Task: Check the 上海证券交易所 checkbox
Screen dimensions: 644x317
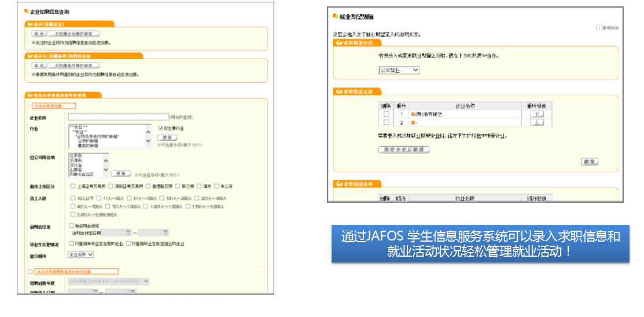Action: point(72,187)
